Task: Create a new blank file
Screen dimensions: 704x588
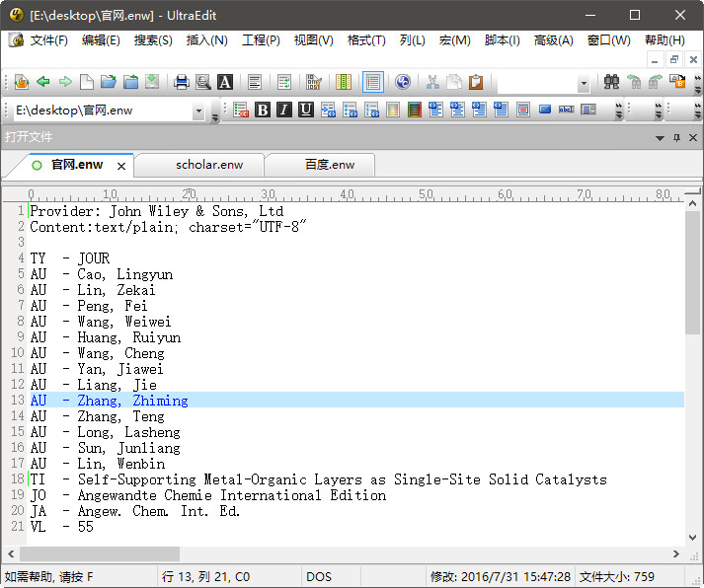Action: pos(87,82)
